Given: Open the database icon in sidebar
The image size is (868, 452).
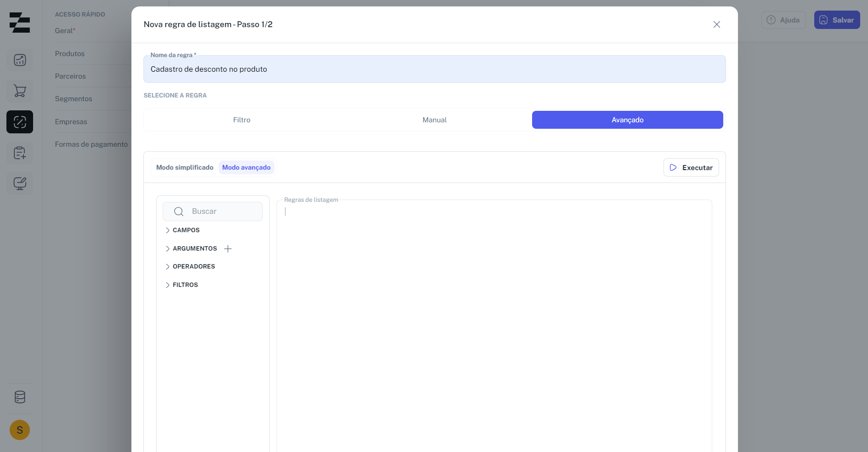Looking at the screenshot, I should pyautogui.click(x=20, y=397).
